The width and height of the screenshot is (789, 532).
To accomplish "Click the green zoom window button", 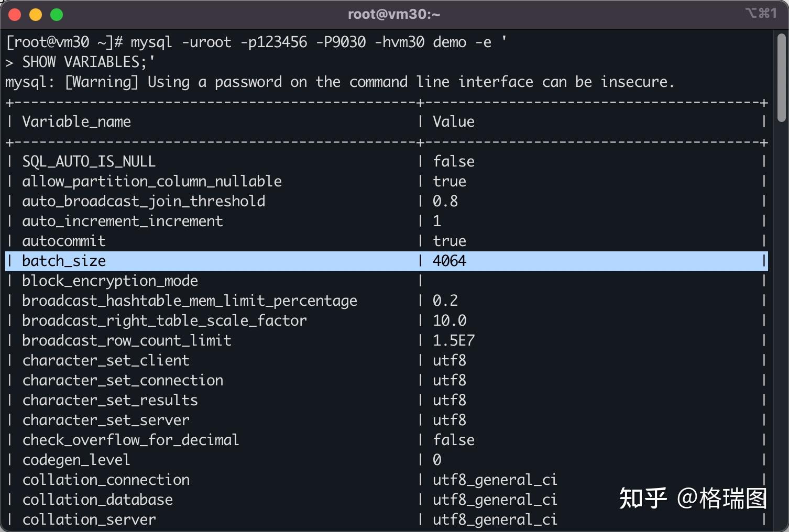I will [x=57, y=15].
